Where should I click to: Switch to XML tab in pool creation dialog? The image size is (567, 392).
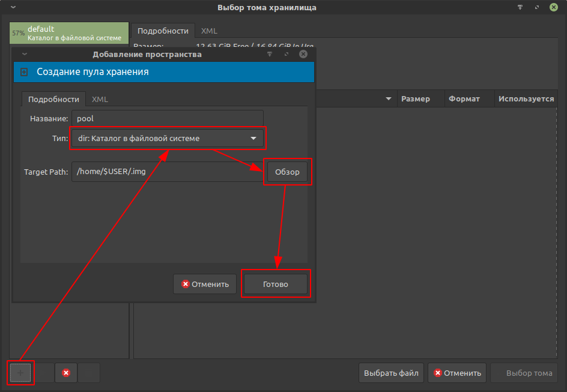(x=100, y=99)
